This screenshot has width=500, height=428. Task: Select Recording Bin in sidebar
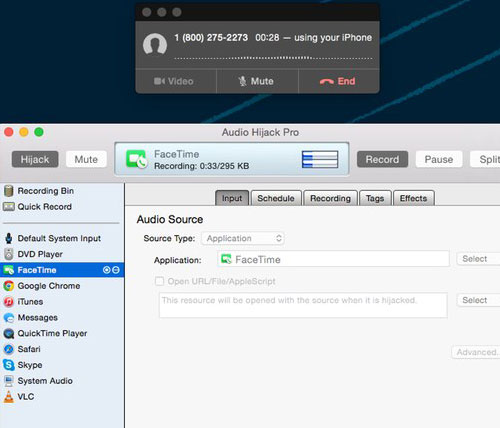(x=62, y=191)
